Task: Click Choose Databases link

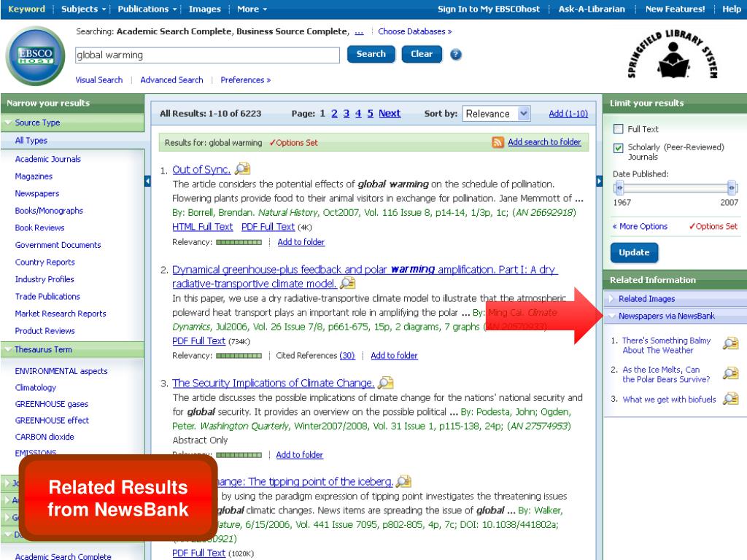Action: [414, 31]
